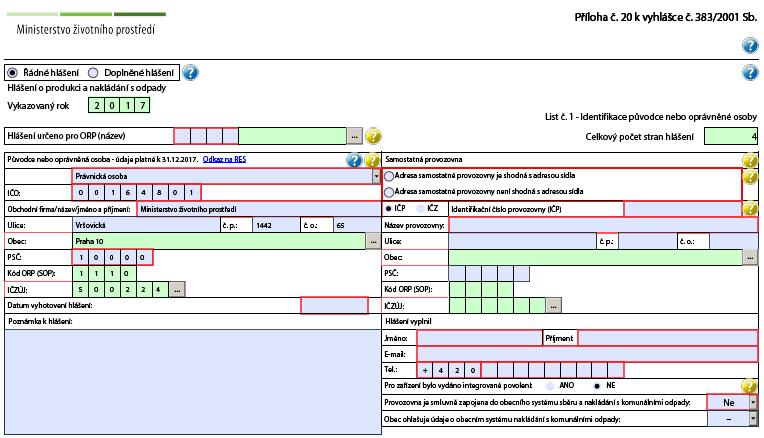764x438 pixels.
Task: Open yellow help icon in Samostatná provozovna header
Action: click(x=750, y=160)
